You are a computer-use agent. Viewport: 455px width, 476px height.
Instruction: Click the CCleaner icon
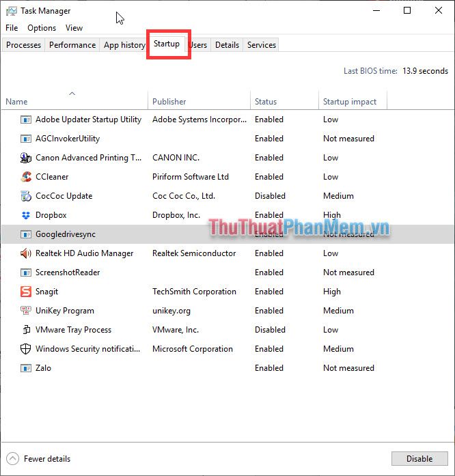coord(26,177)
